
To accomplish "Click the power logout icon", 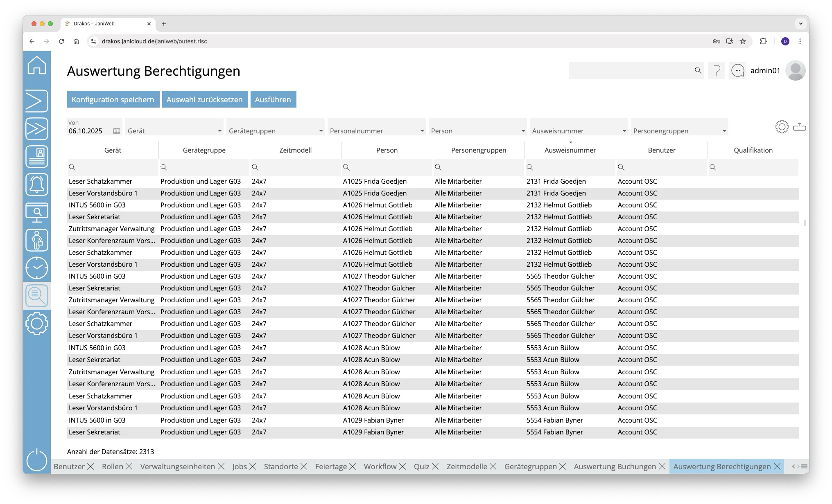I will pyautogui.click(x=37, y=459).
